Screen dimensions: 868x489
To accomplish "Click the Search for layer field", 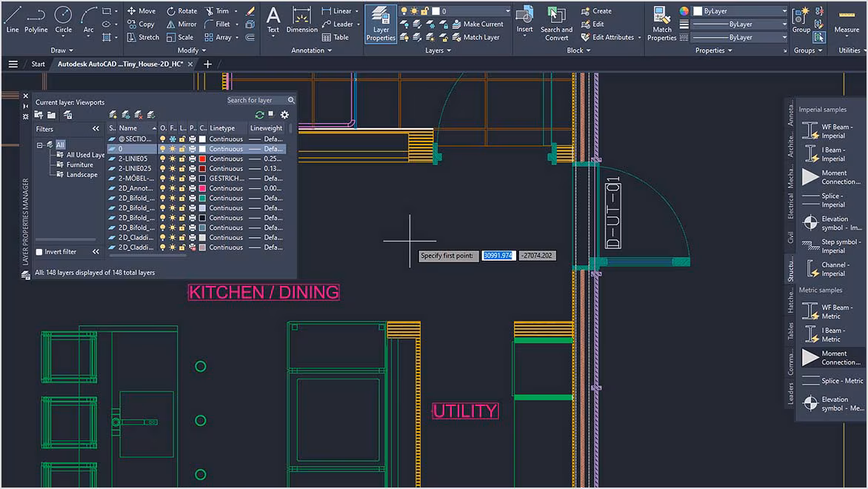I will point(256,100).
